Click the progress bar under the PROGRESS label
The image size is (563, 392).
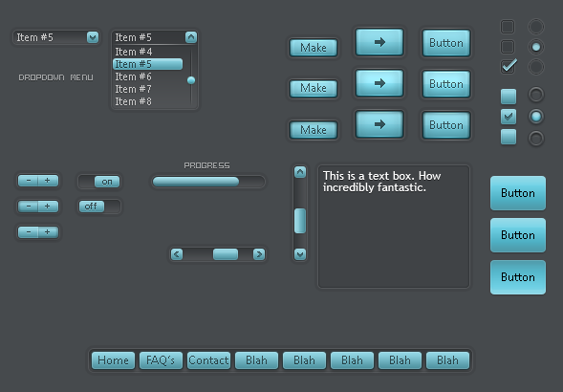tap(208, 182)
